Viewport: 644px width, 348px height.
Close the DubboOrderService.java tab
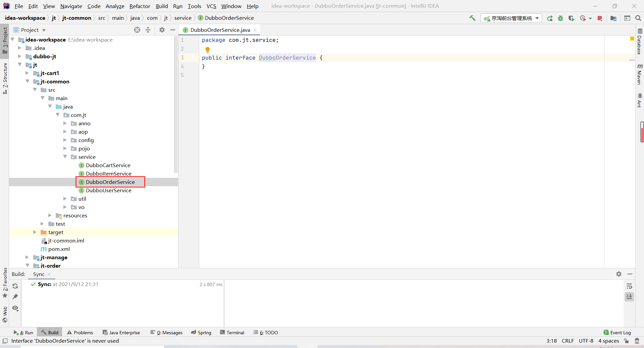coord(255,30)
